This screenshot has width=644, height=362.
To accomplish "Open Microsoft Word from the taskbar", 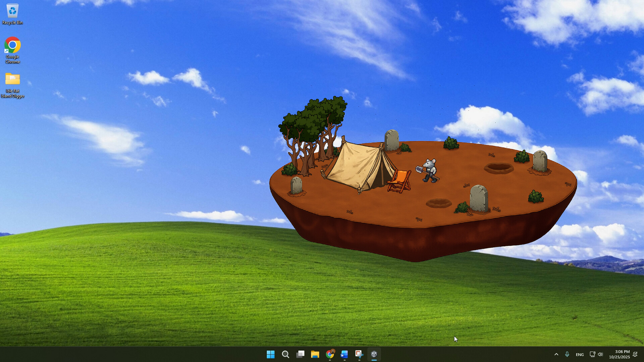I will point(344,354).
